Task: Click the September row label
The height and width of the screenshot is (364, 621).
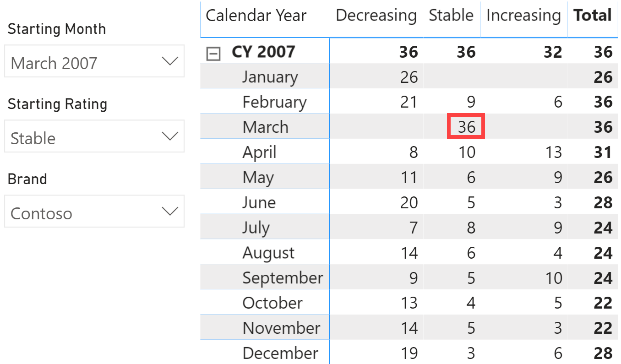Action: tap(283, 278)
